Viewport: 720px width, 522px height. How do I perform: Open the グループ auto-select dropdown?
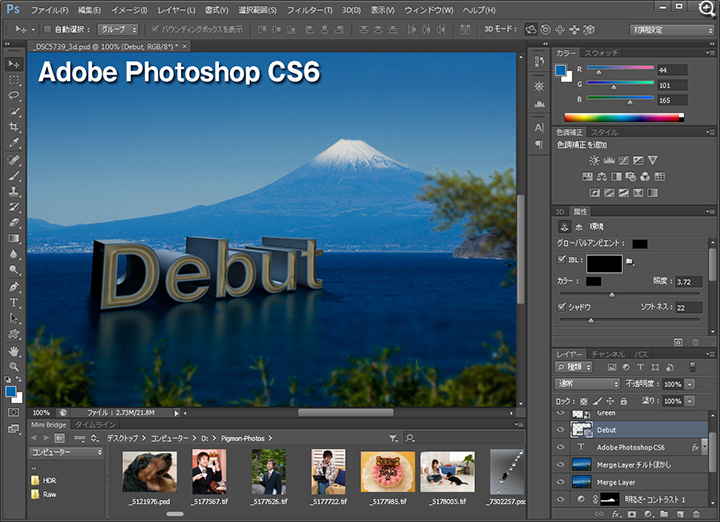pos(118,29)
